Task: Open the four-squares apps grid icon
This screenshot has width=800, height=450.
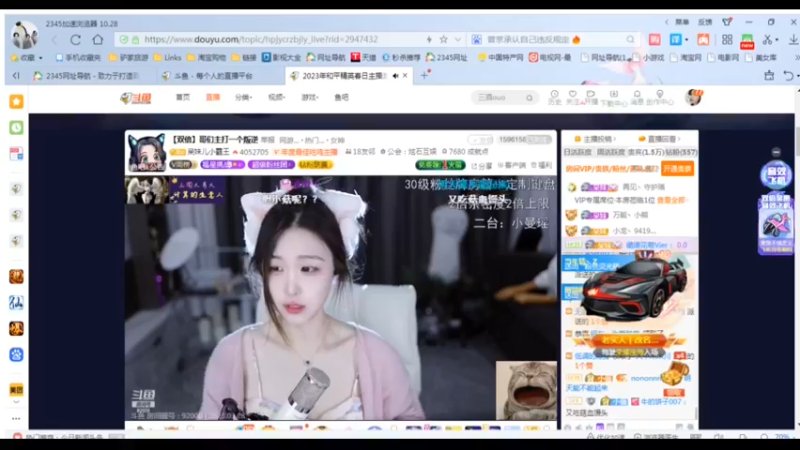Action: coord(727,39)
